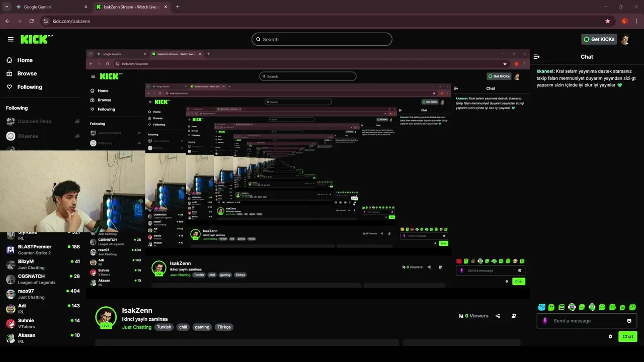The width and height of the screenshot is (644, 362).
Task: Open CGSNATCH channel in sidebar
Action: (43, 279)
